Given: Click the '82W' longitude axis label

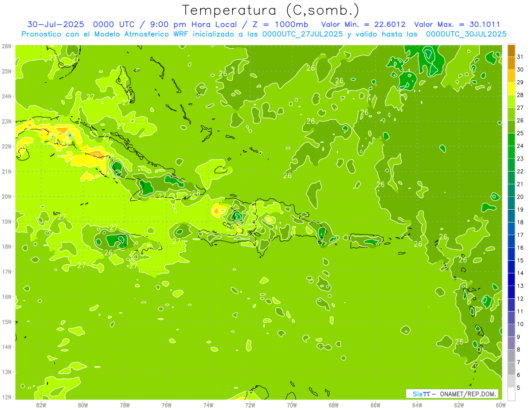Looking at the screenshot, I should 41,405.
